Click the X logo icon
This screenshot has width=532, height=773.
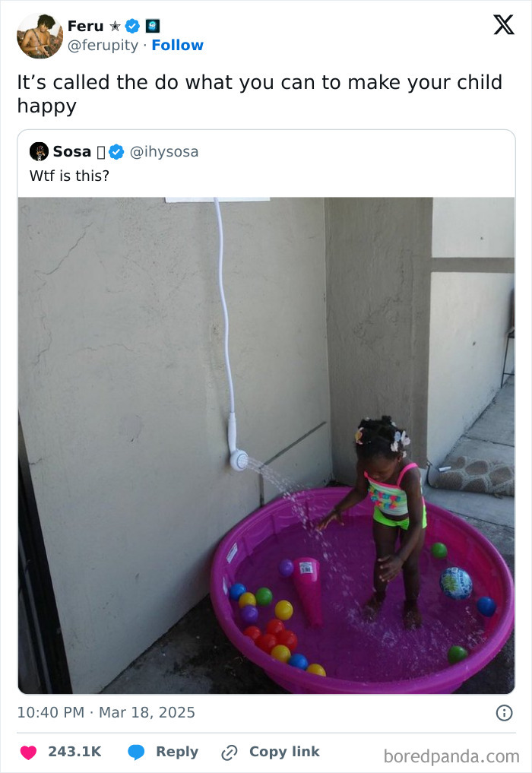point(503,25)
